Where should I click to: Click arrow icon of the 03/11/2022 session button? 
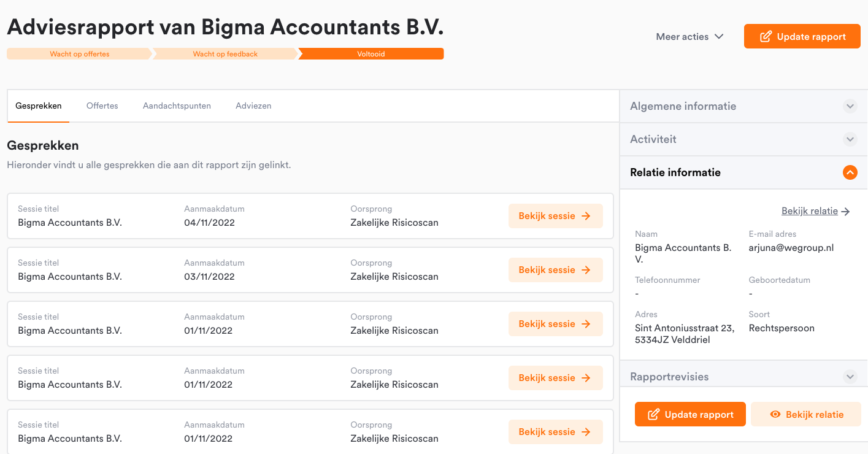pyautogui.click(x=586, y=270)
